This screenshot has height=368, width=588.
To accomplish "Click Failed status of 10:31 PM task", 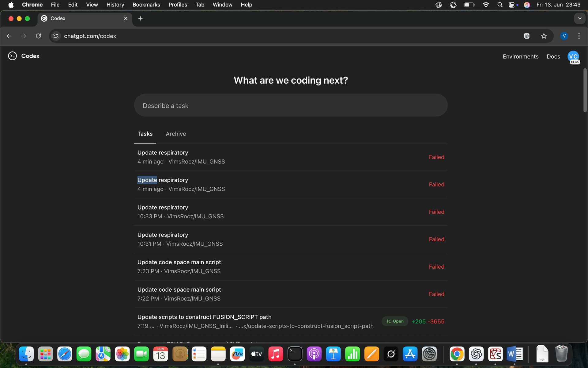I will point(436,239).
